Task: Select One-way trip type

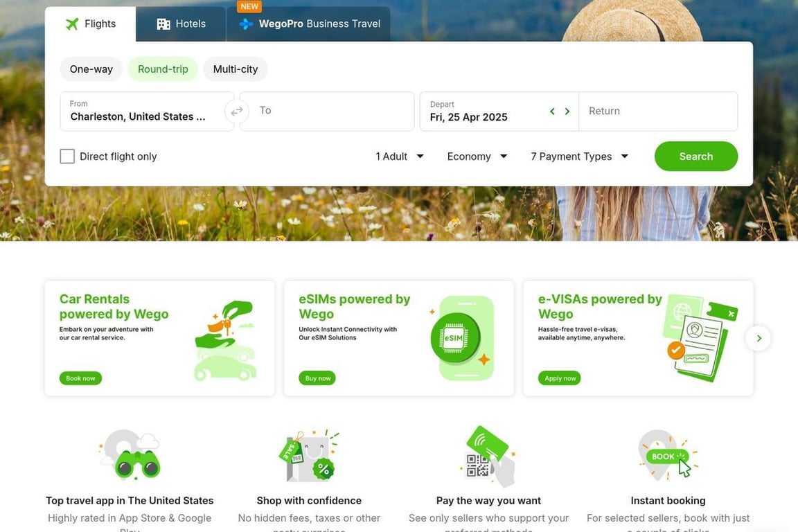Action: point(91,69)
